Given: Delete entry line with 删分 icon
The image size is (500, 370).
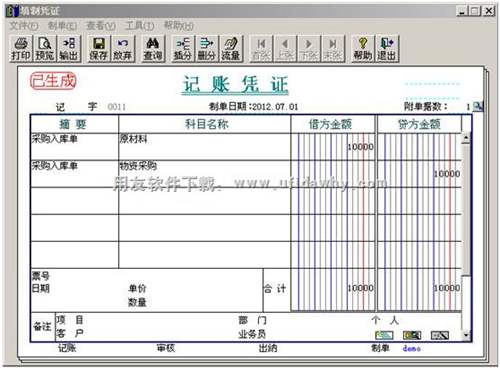Looking at the screenshot, I should [206, 49].
